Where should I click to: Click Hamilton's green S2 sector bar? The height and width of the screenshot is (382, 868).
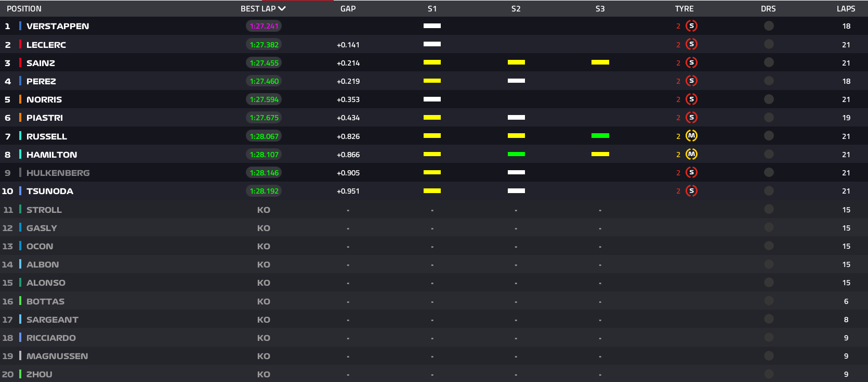[516, 154]
